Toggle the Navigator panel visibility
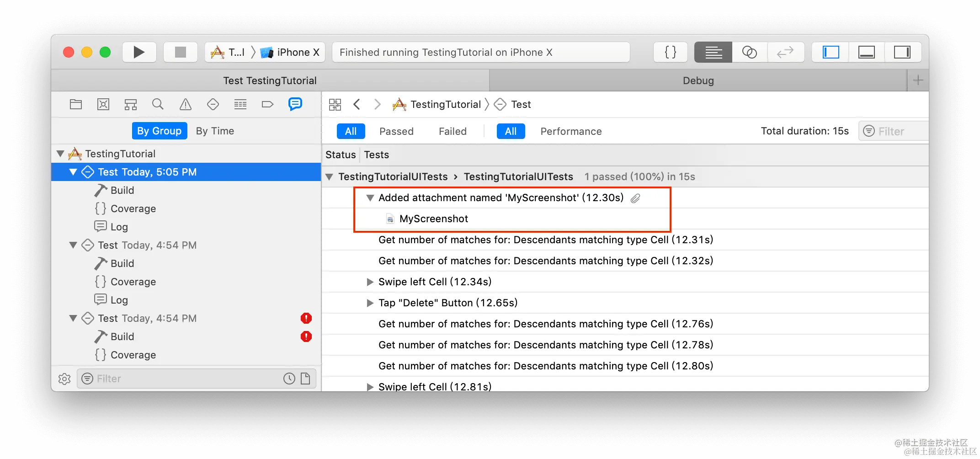The height and width of the screenshot is (459, 980). pyautogui.click(x=831, y=52)
